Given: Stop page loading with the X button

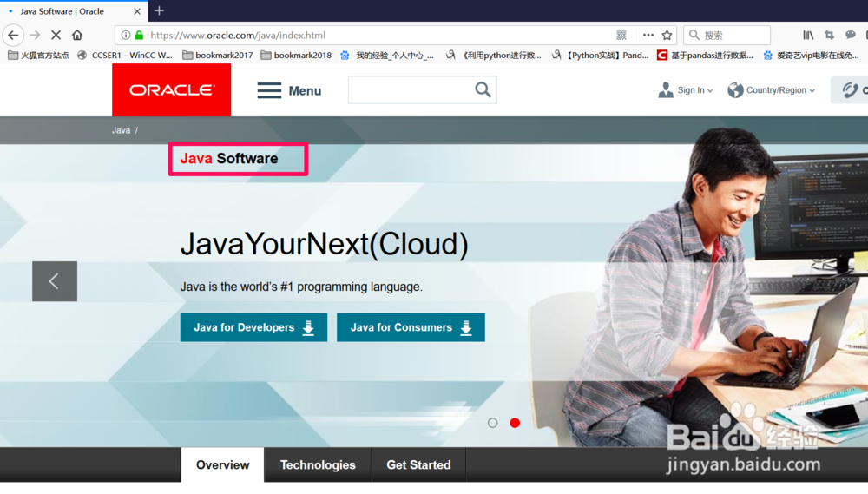Looking at the screenshot, I should coord(56,36).
